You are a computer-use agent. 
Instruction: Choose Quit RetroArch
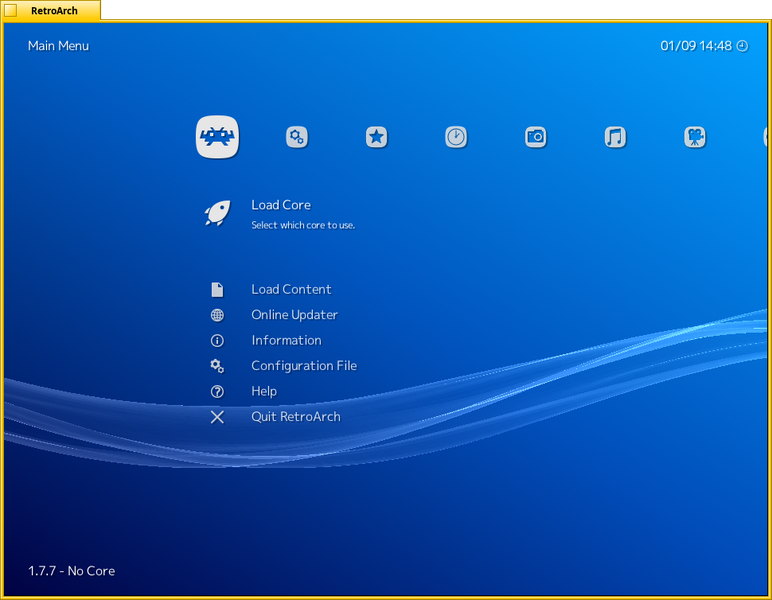click(296, 417)
